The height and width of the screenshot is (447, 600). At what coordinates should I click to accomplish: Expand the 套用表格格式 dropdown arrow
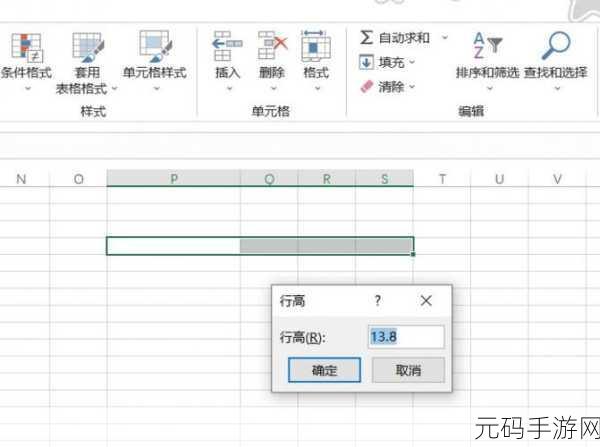(x=114, y=89)
